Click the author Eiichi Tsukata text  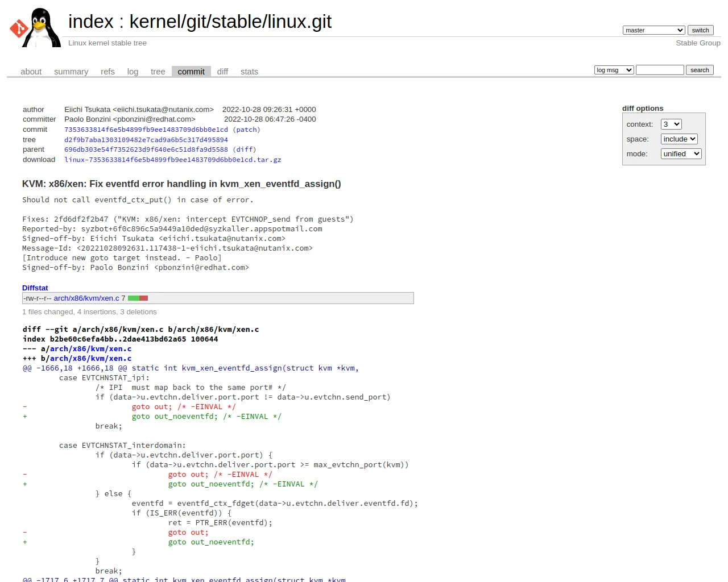pyautogui.click(x=139, y=110)
